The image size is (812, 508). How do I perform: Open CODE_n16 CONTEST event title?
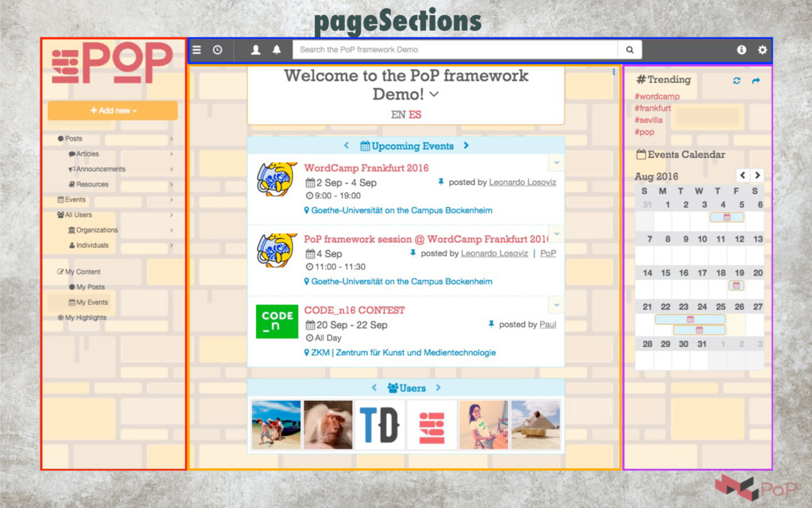pyautogui.click(x=354, y=310)
